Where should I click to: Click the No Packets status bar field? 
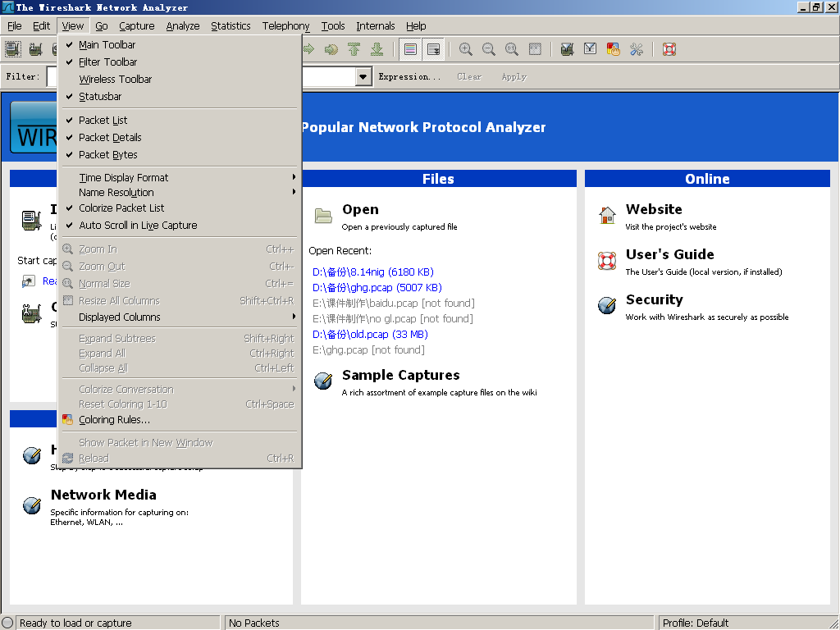point(440,623)
